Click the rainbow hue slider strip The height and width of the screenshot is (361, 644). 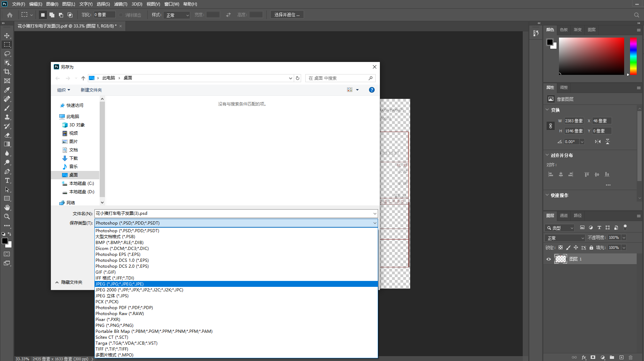coord(633,56)
